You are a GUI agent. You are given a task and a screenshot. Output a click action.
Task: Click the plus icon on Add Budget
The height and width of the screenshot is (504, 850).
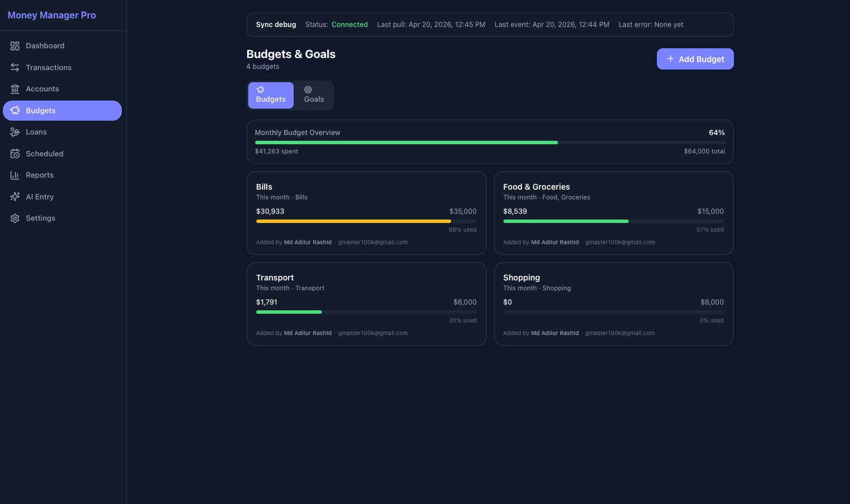pyautogui.click(x=671, y=59)
